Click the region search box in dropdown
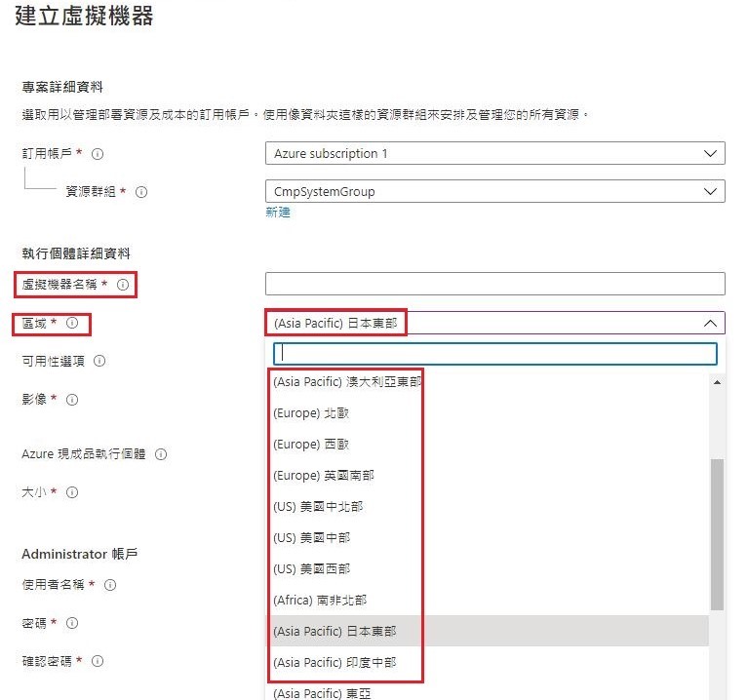This screenshot has height=700, width=748. pyautogui.click(x=494, y=353)
